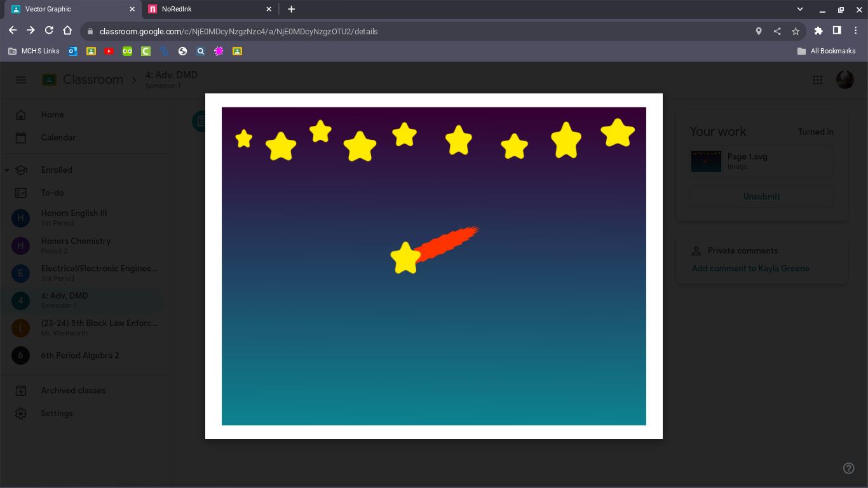The image size is (868, 488).
Task: Open the Classroom main menu hamburger
Action: 21,79
